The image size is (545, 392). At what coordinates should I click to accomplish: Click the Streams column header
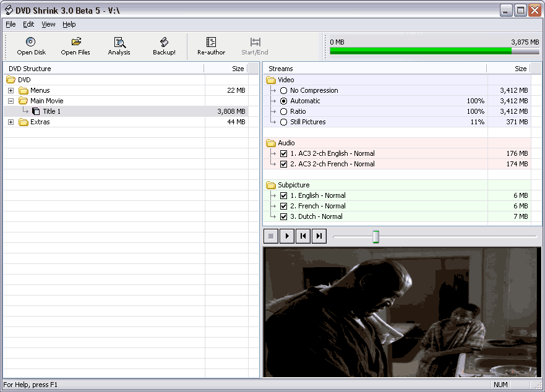point(375,69)
